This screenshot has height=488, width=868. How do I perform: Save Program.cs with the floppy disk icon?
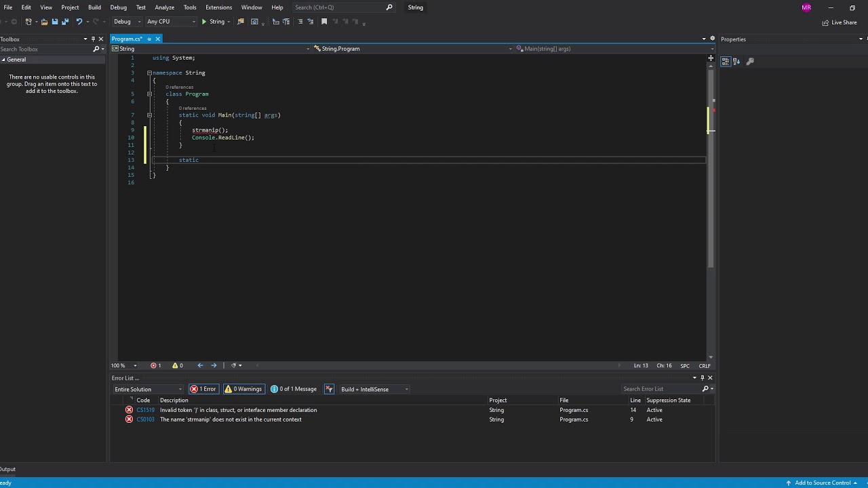click(55, 22)
